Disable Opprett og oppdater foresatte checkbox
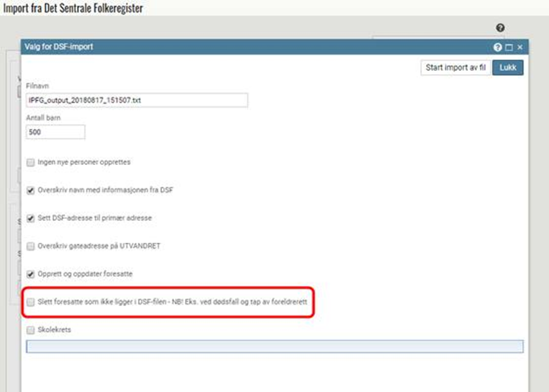Image resolution: width=549 pixels, height=392 pixels. 31,274
